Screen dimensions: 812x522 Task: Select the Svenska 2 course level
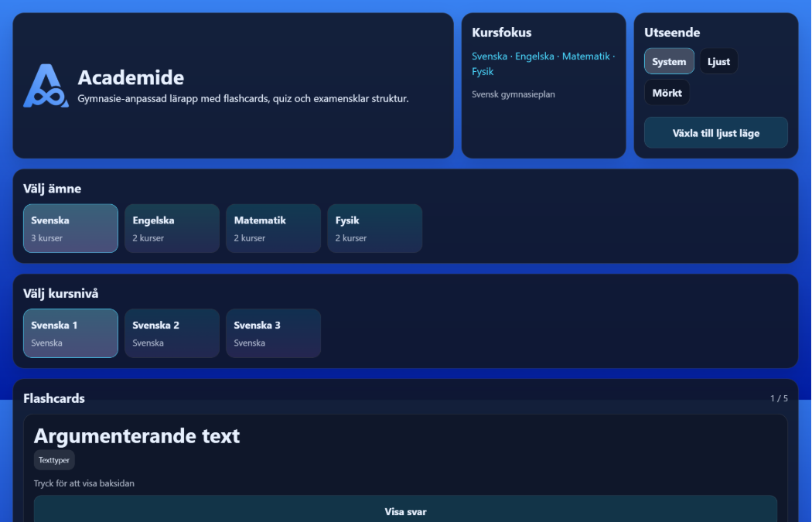[x=172, y=333]
